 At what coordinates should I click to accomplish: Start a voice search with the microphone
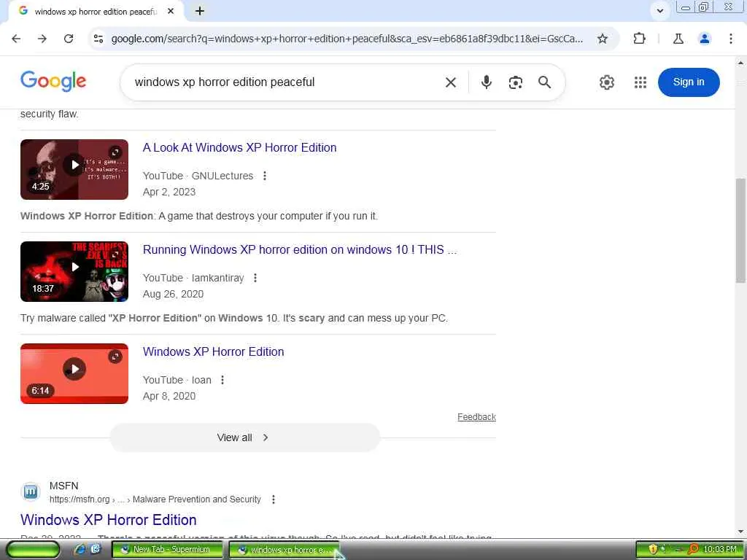click(486, 82)
